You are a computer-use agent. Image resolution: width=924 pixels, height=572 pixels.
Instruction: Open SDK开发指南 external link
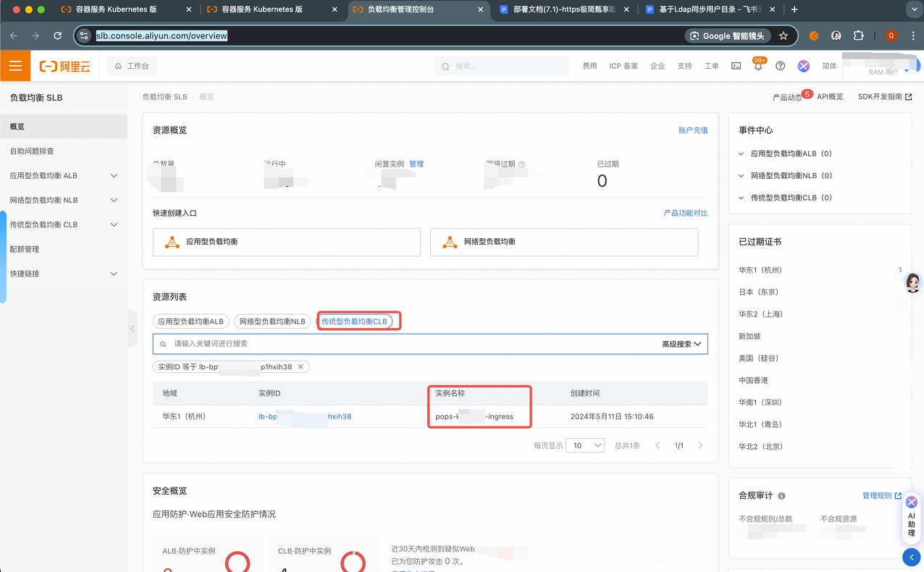click(885, 97)
